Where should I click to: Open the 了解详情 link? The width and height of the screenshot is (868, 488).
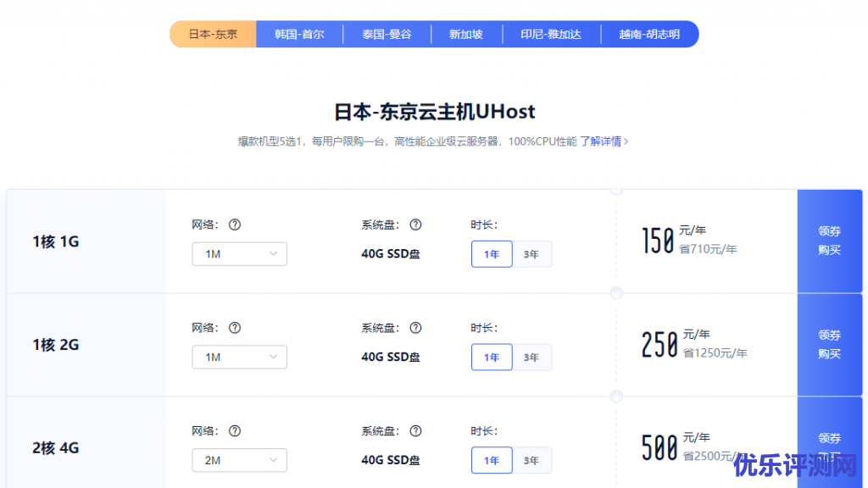point(604,141)
